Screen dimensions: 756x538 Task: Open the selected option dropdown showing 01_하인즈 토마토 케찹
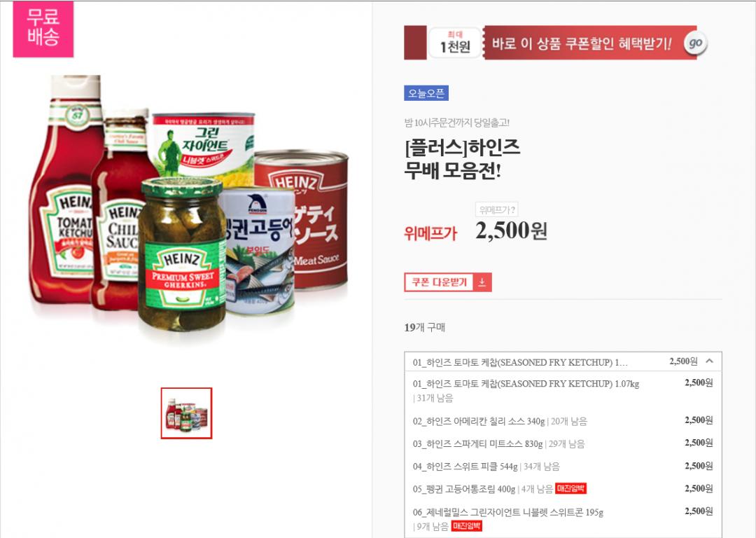click(x=563, y=361)
